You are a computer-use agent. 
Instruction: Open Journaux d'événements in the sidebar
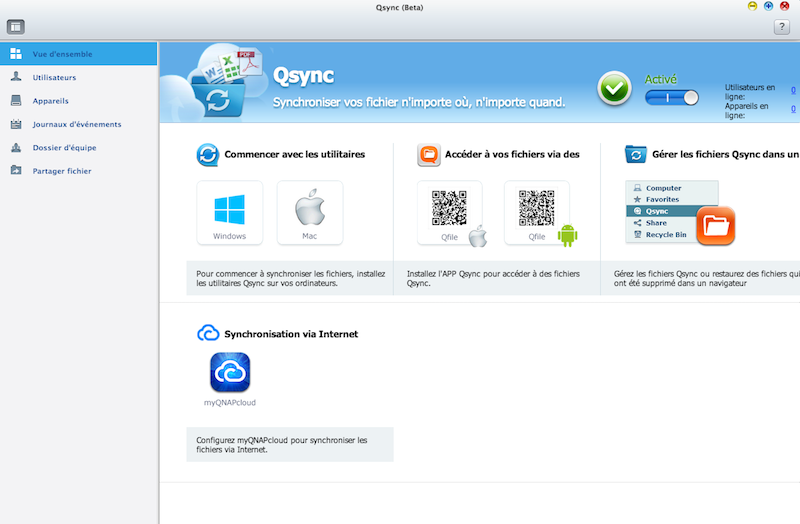click(x=79, y=124)
